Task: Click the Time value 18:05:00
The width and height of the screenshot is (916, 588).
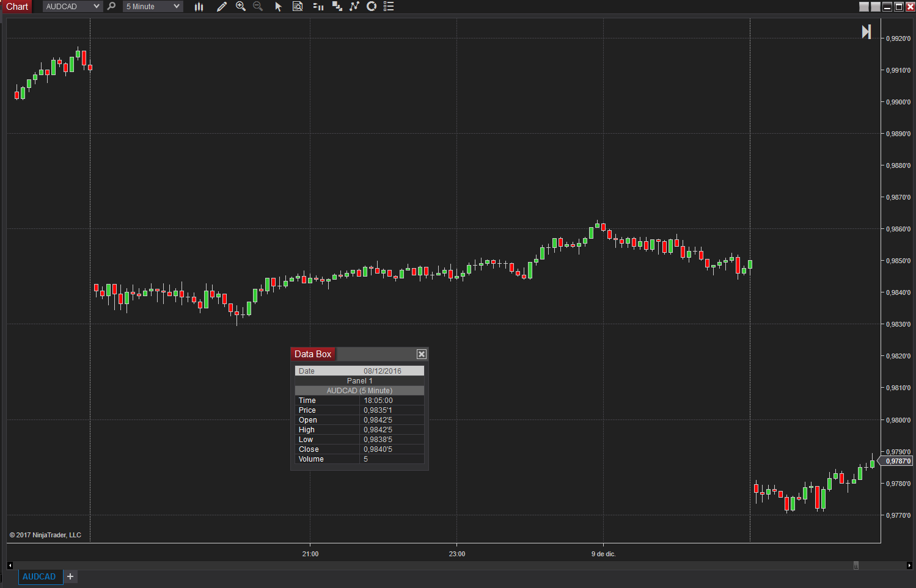Action: click(x=378, y=401)
